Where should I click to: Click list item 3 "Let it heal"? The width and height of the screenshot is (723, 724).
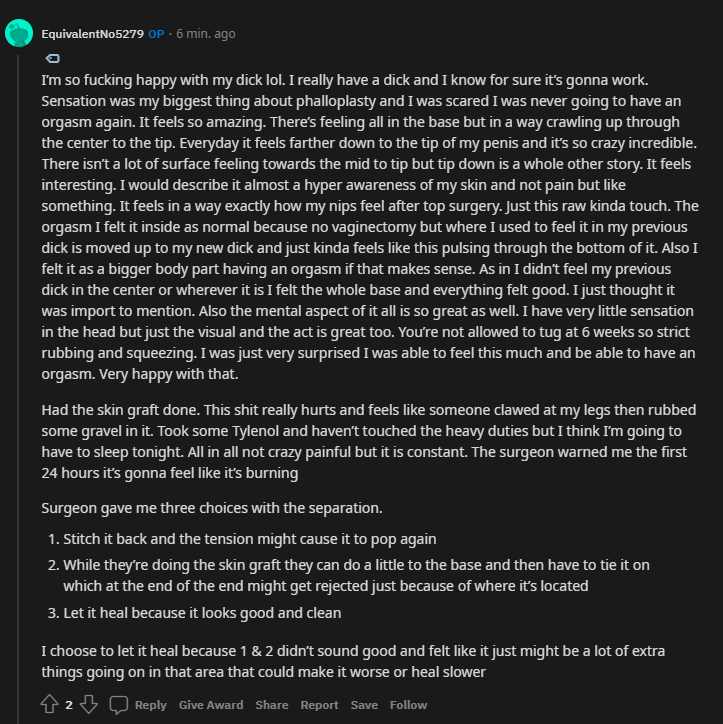pyautogui.click(x=202, y=612)
